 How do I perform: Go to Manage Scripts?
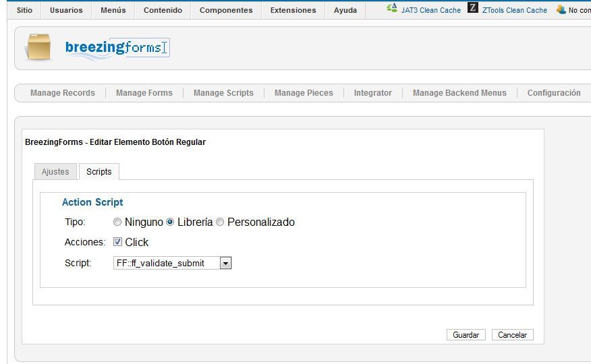[223, 93]
